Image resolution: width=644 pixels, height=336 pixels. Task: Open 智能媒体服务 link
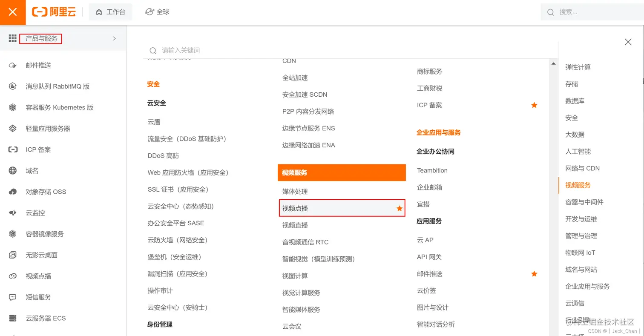tap(301, 310)
